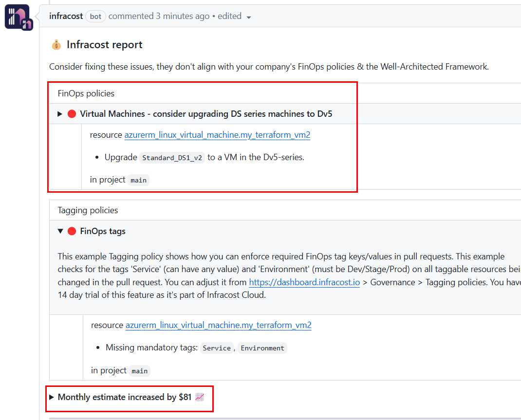Click the infracost bot avatar

19,17
